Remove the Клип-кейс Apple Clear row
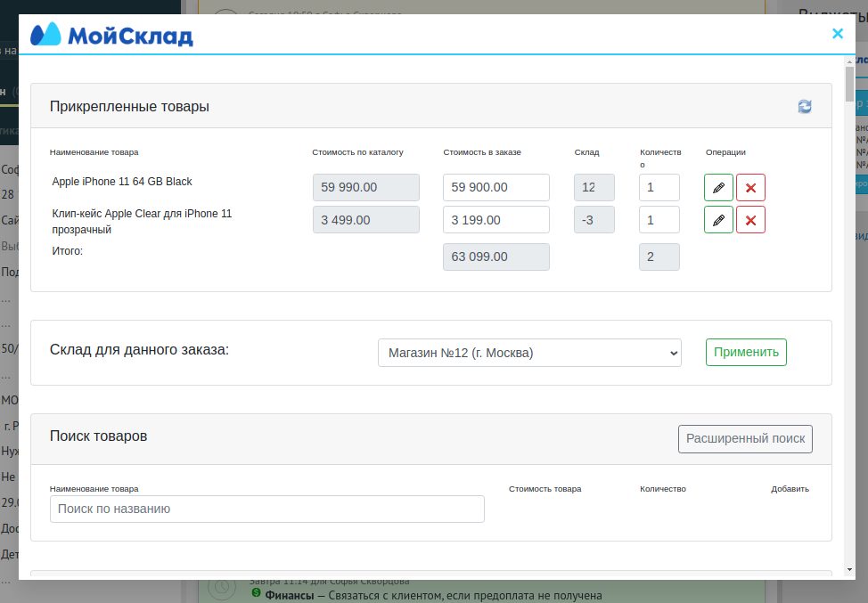This screenshot has width=868, height=603. 750,220
